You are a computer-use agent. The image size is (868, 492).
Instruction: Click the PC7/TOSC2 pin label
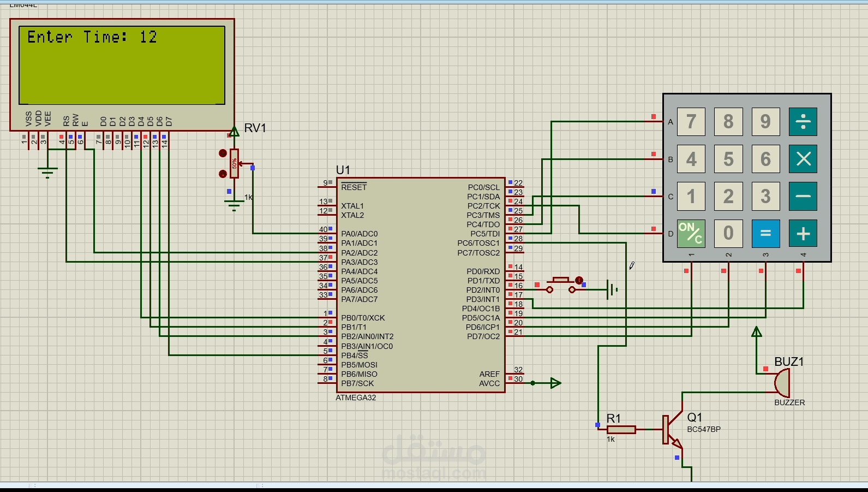[478, 253]
